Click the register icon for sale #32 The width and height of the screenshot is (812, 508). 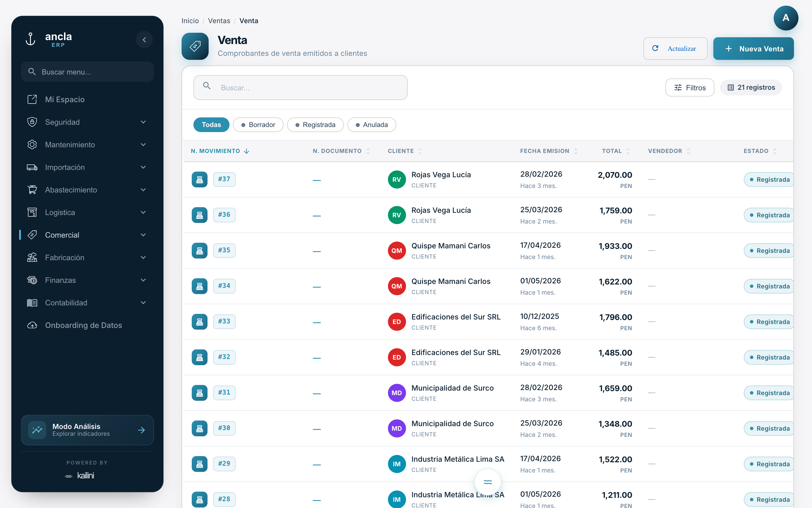[x=199, y=357]
